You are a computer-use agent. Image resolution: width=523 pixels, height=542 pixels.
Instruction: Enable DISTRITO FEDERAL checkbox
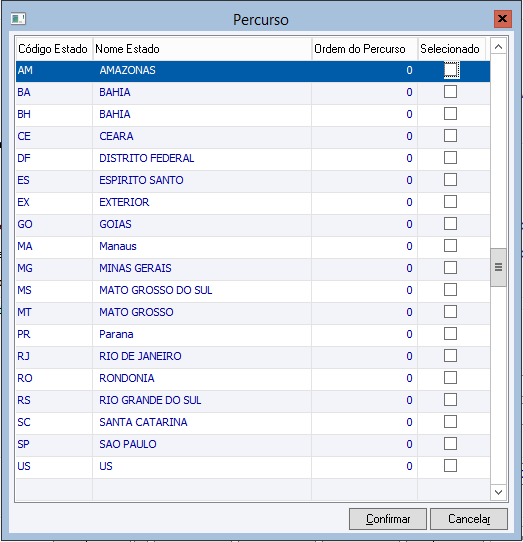[x=450, y=158]
